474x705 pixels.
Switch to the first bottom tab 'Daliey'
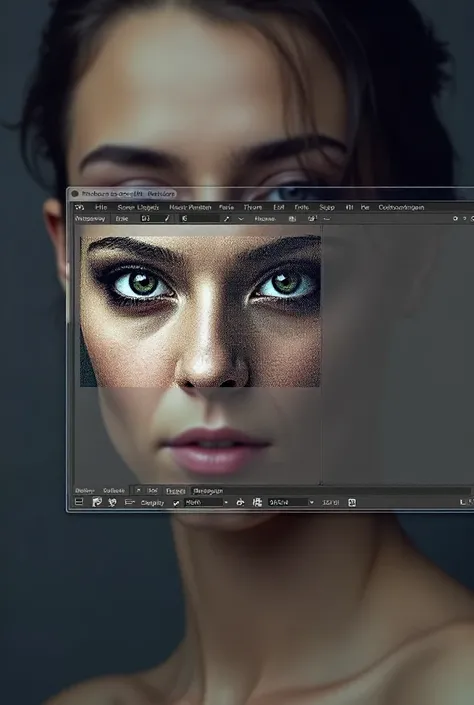(85, 491)
